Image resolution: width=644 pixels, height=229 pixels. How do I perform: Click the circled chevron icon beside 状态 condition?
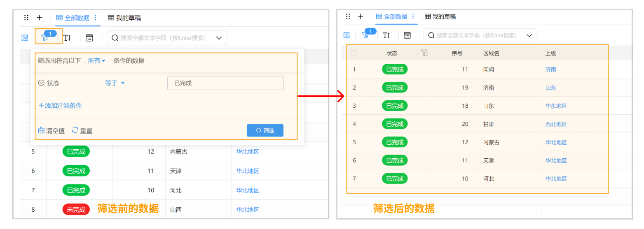tap(41, 83)
